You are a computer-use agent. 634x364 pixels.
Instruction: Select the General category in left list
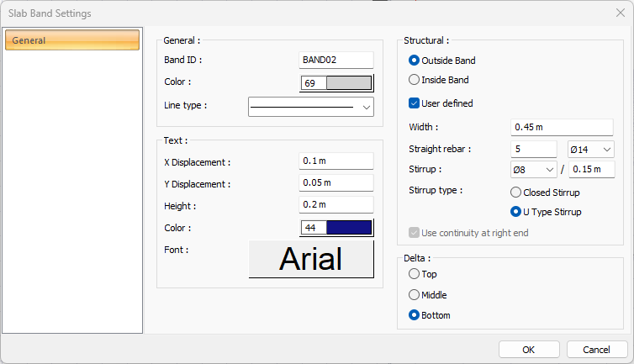[72, 40]
